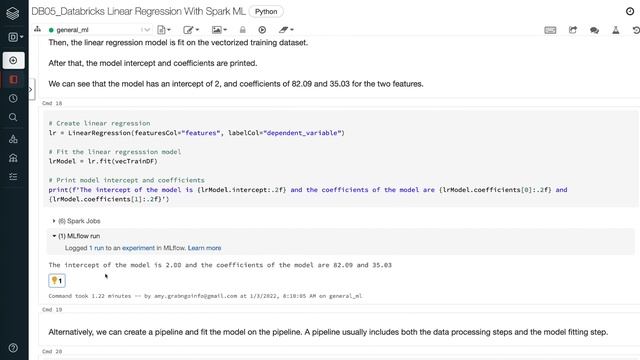Viewport: 640px width, 360px height.
Task: Click the Create plus icon in sidebar
Action: click(x=13, y=60)
